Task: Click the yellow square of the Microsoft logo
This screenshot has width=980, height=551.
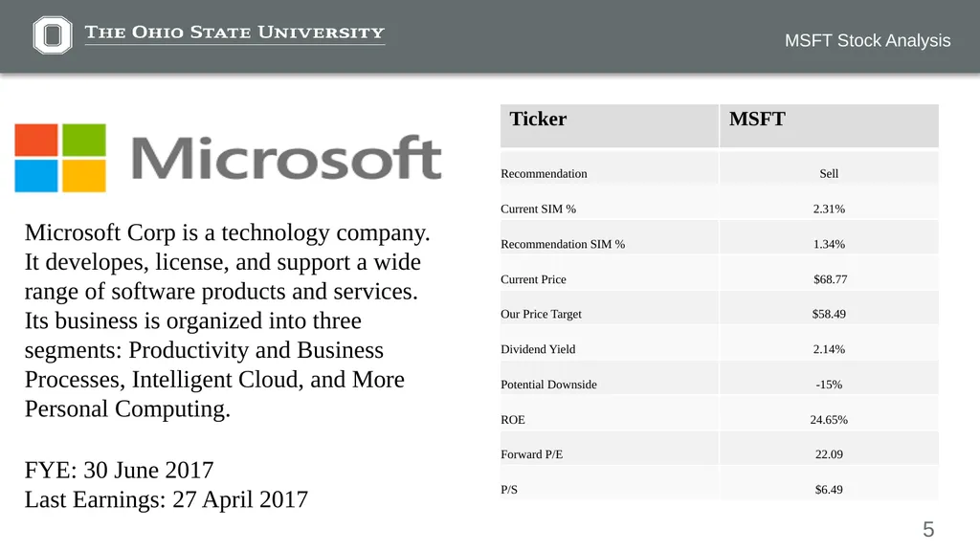Action: [x=84, y=176]
